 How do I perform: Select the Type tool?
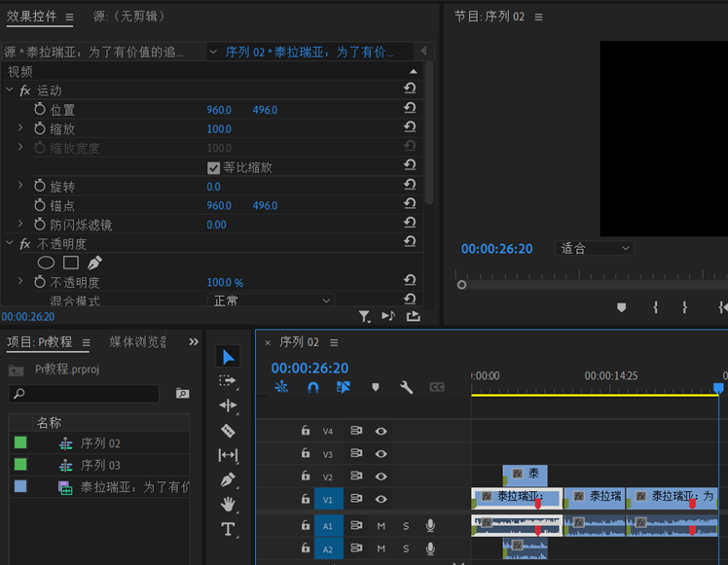228,529
